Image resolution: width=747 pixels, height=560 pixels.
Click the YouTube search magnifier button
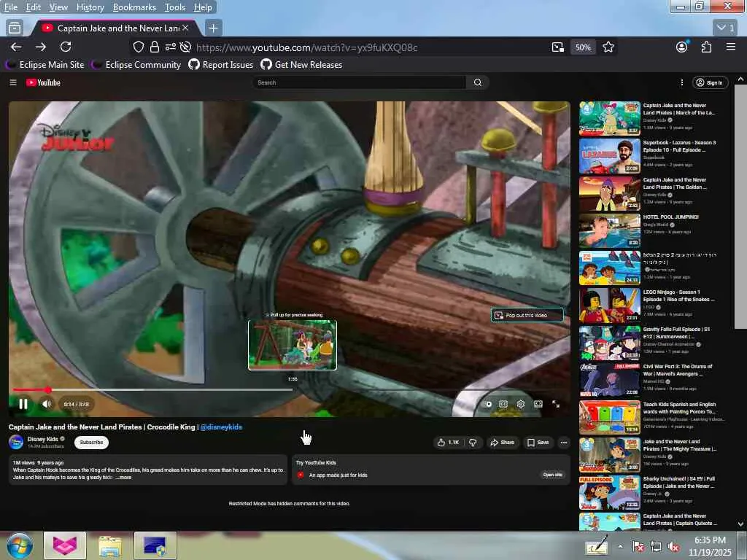pyautogui.click(x=477, y=82)
